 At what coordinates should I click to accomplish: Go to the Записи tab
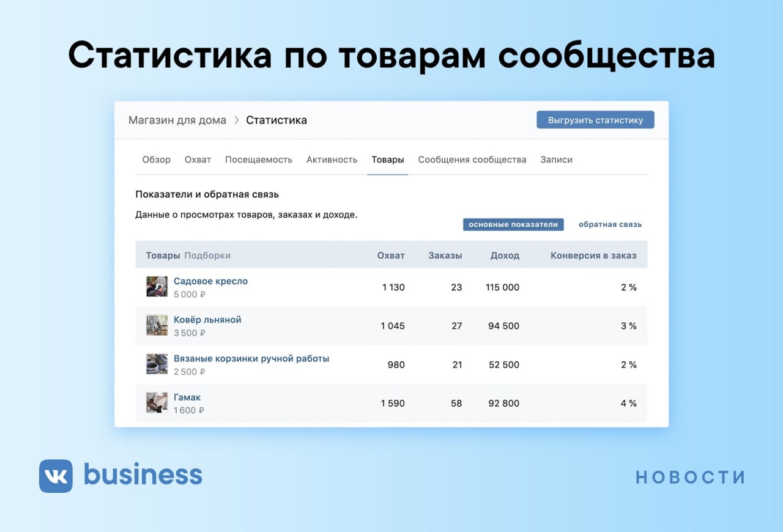click(x=557, y=160)
